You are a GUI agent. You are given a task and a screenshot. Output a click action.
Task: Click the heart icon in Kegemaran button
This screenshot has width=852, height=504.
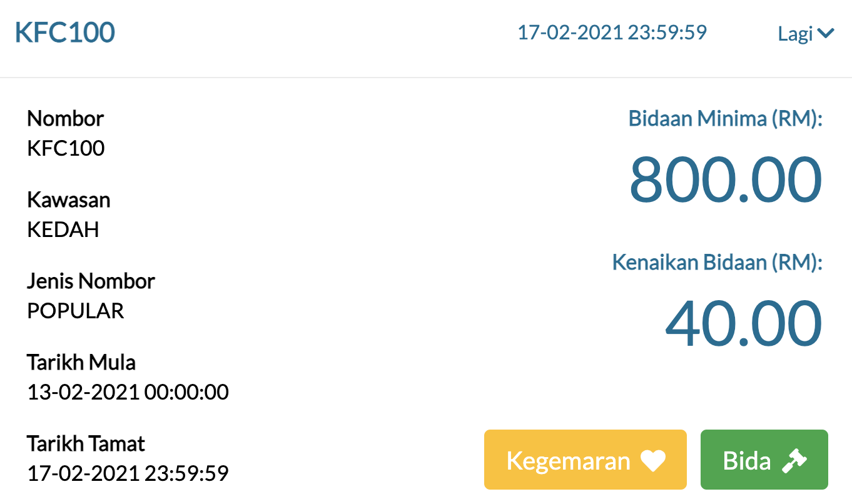click(x=652, y=461)
